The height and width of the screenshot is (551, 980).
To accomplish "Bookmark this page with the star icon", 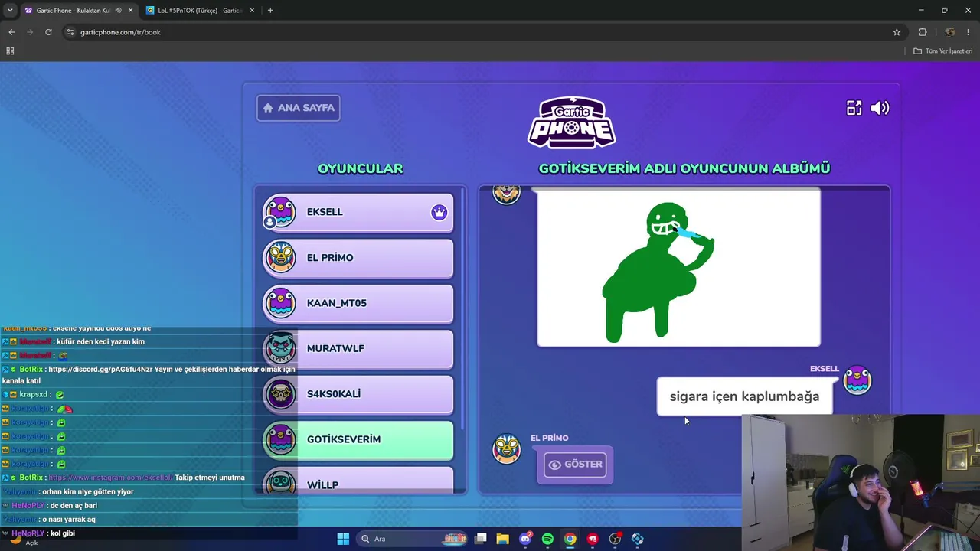I will click(897, 32).
